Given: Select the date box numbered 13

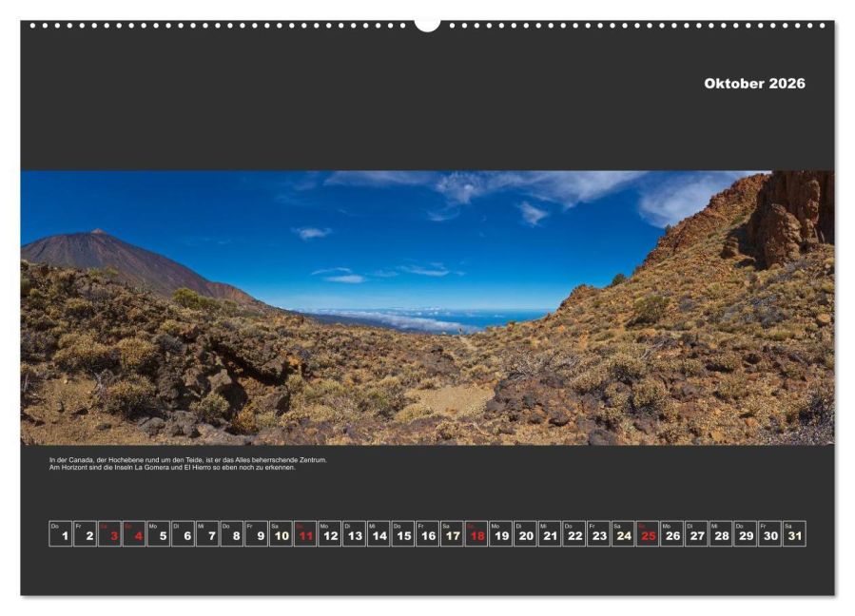Looking at the screenshot, I should click(x=355, y=533).
